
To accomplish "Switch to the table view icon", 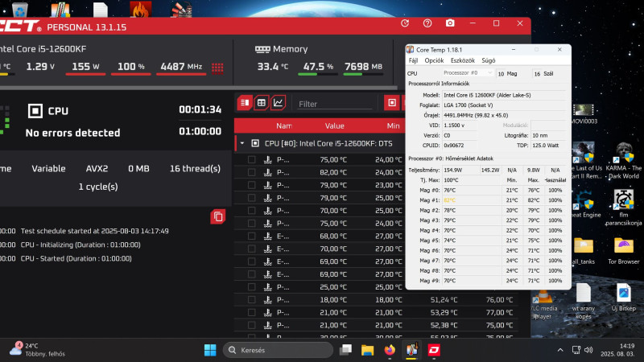I will [x=261, y=103].
